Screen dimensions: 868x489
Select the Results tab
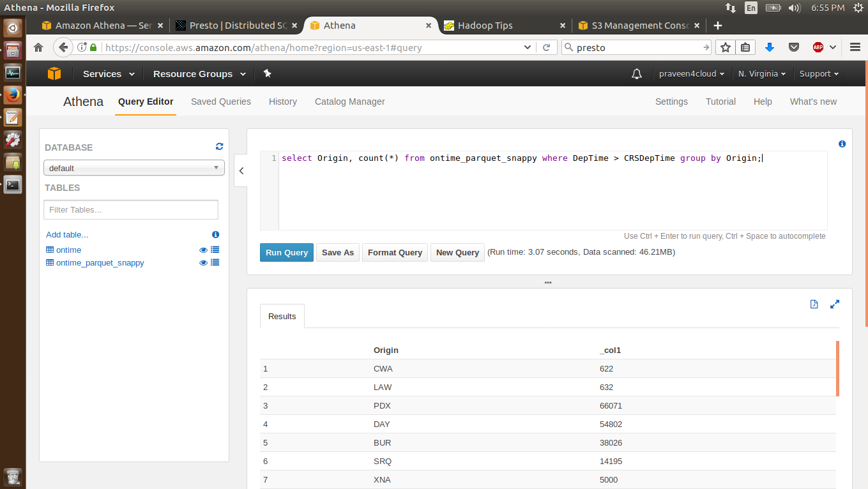282,317
